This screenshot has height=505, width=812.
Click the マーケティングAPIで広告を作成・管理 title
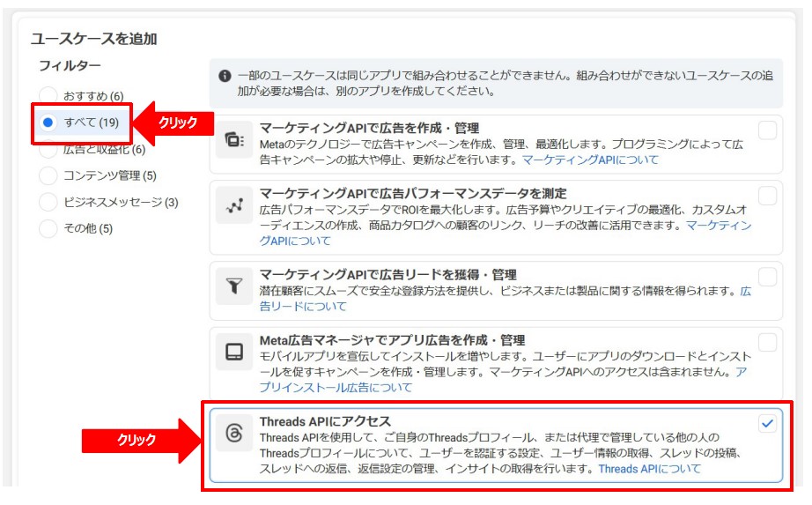(x=369, y=128)
